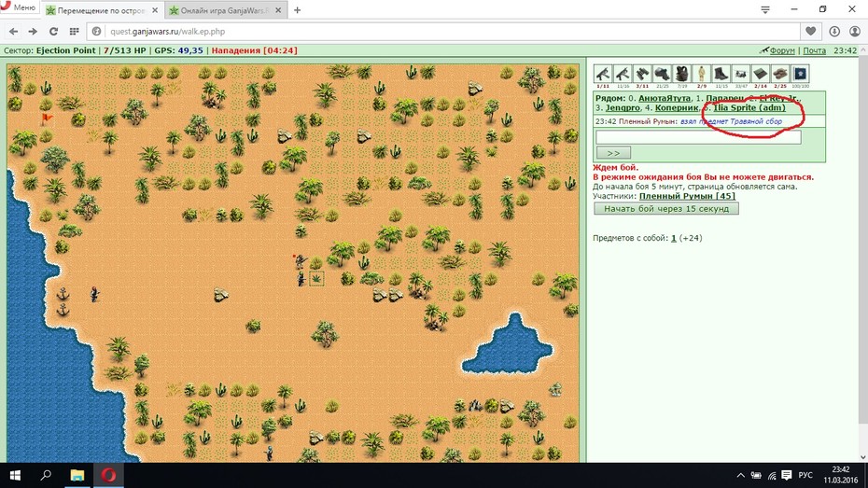Select the camouflage suit icon
The width and height of the screenshot is (868, 488).
pos(701,74)
